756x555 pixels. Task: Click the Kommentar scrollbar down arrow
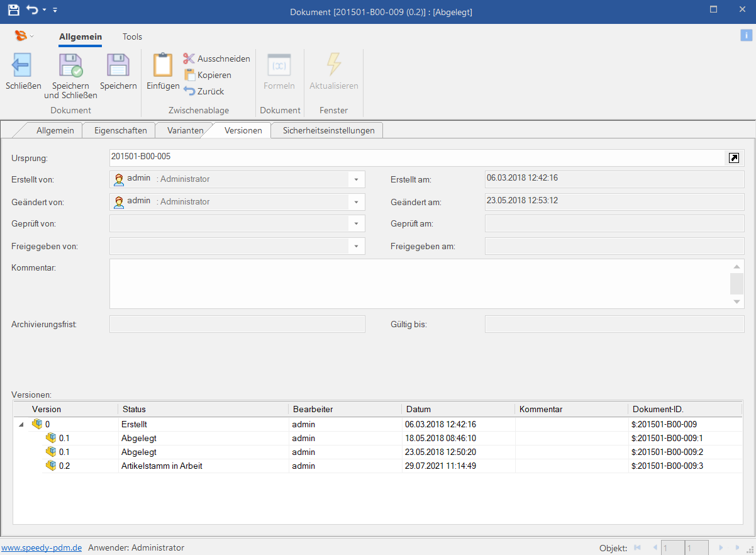[x=738, y=302]
